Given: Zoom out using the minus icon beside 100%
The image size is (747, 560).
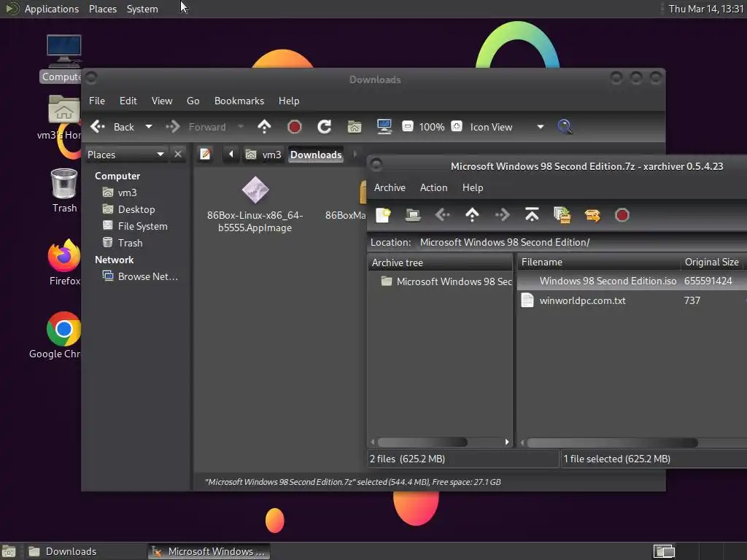Looking at the screenshot, I should click(x=407, y=127).
